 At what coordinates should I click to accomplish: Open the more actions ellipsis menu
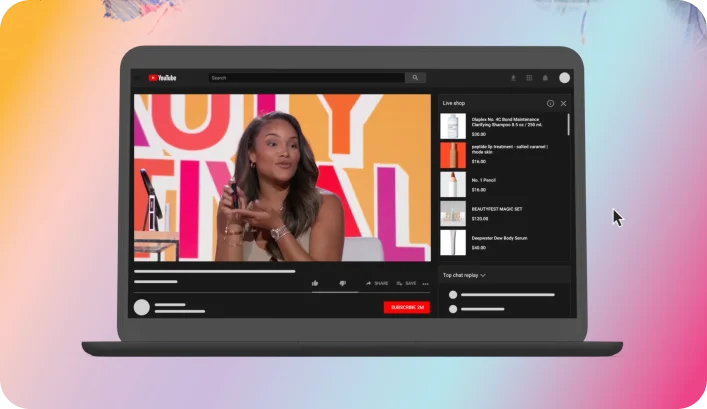click(x=425, y=284)
